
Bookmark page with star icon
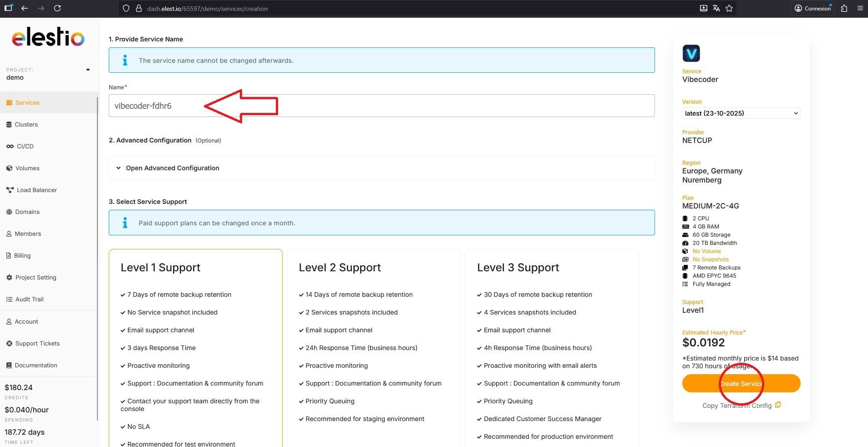[x=729, y=8]
